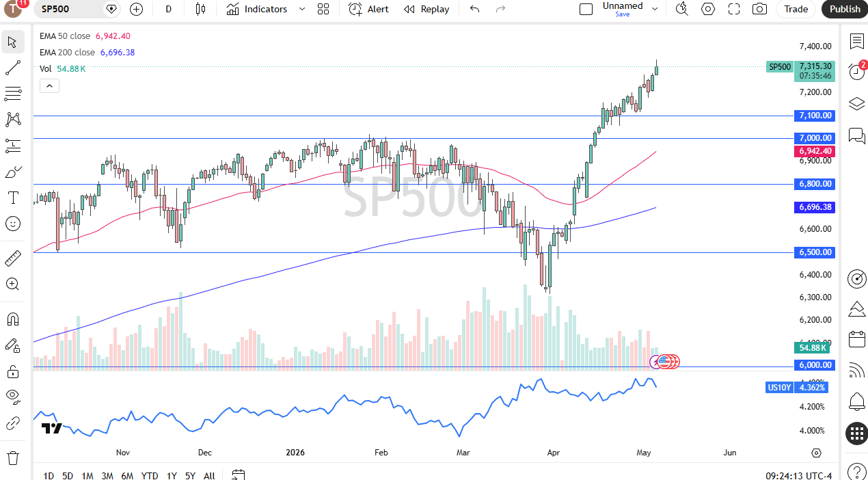Publish the chart idea

845,9
